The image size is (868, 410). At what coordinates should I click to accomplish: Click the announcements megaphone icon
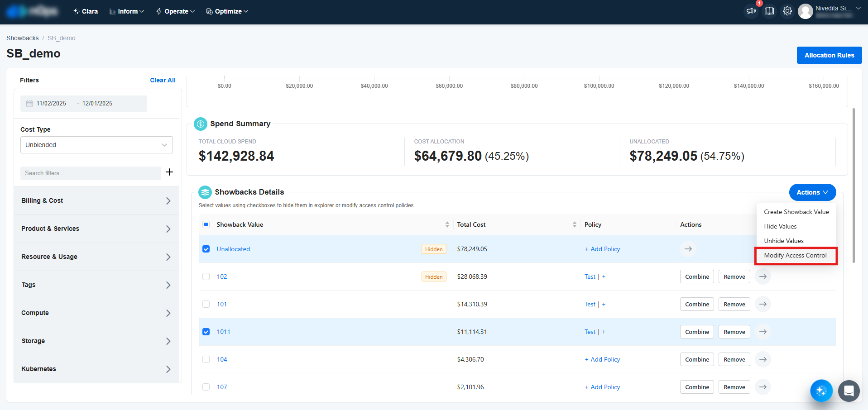point(751,11)
